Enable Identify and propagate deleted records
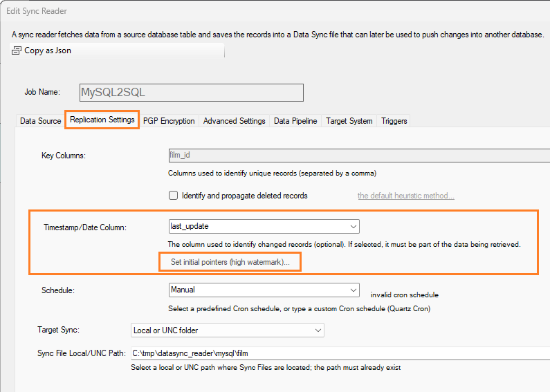Viewport: 550px width, 392px height. click(x=174, y=196)
